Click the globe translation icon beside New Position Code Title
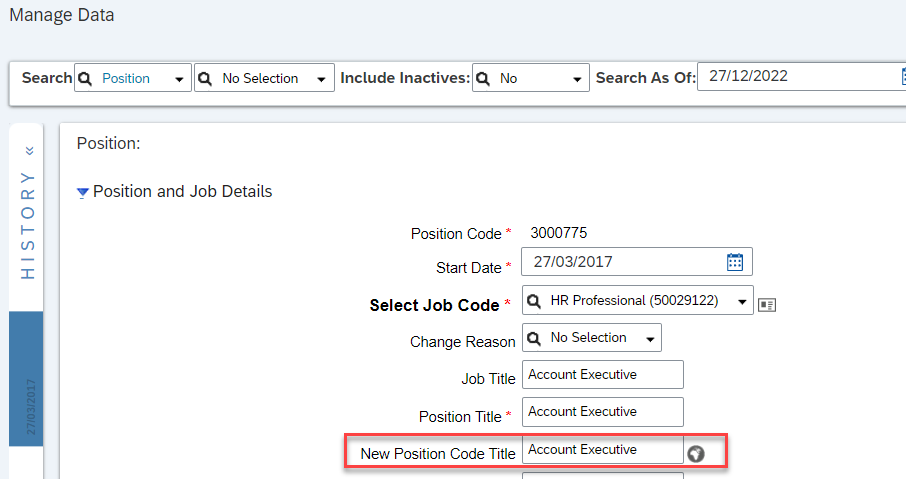This screenshot has height=479, width=906. [696, 454]
